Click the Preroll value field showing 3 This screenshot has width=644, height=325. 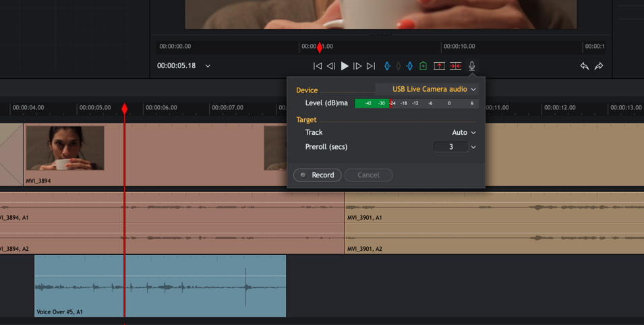coord(450,147)
